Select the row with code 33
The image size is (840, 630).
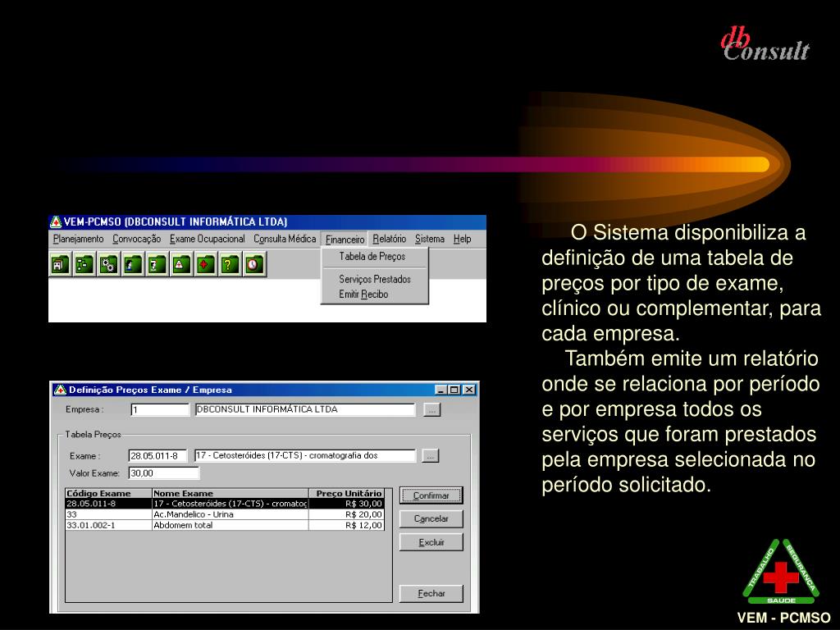point(225,514)
